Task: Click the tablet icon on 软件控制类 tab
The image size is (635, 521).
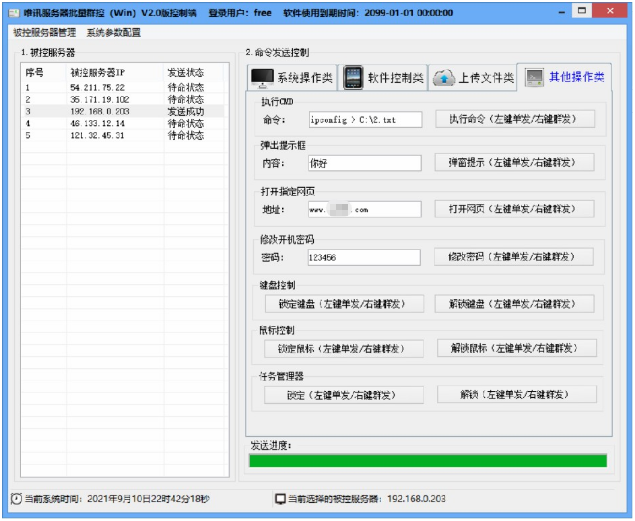Action: pos(353,78)
